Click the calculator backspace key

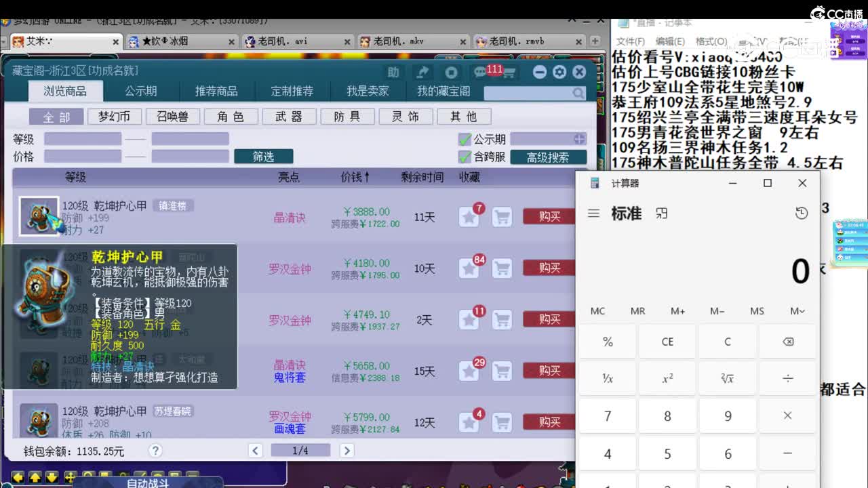787,342
